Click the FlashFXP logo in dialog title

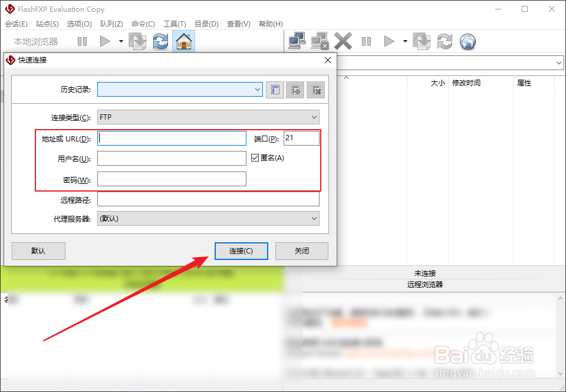[11, 60]
